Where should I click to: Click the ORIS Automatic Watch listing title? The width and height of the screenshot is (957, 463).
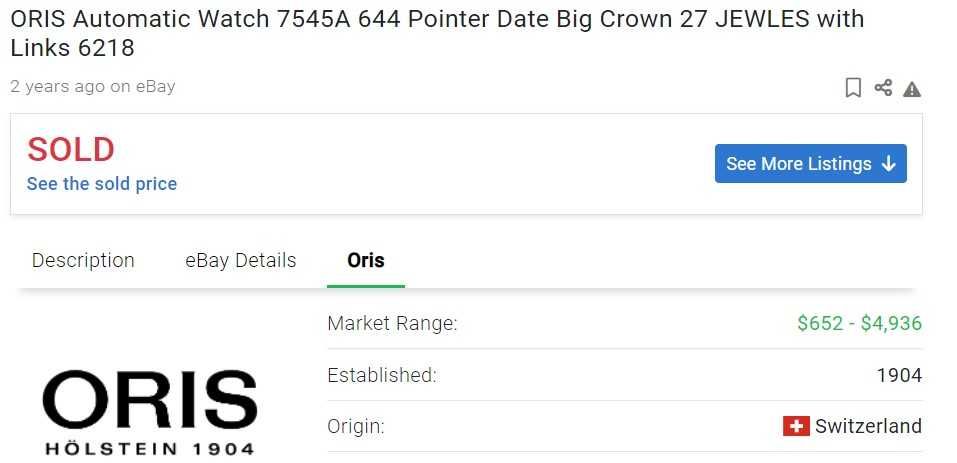[437, 33]
